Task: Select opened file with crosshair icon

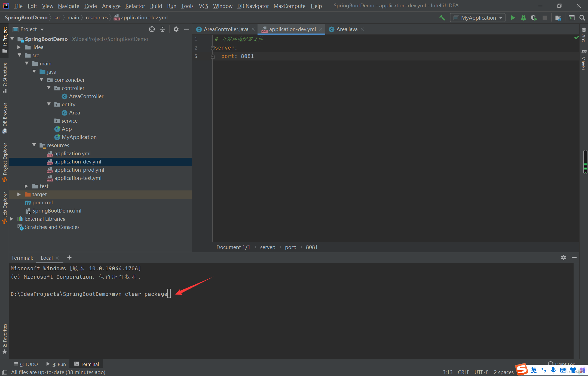Action: 152,29
